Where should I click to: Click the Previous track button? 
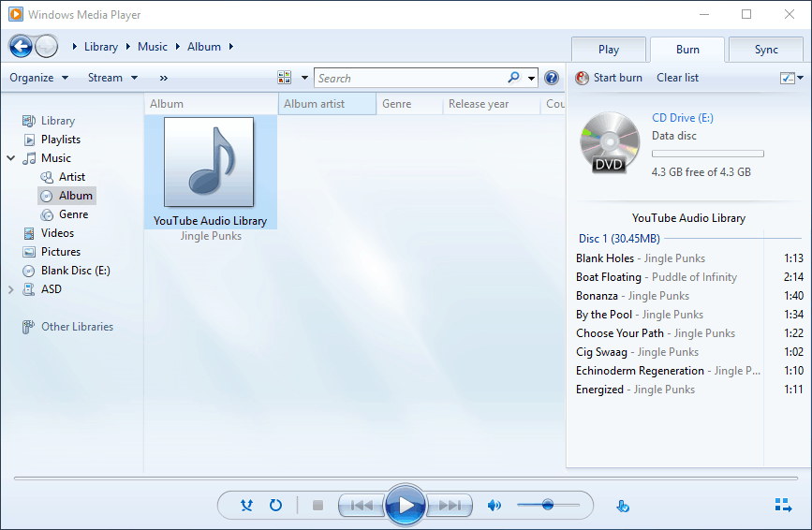pyautogui.click(x=362, y=505)
